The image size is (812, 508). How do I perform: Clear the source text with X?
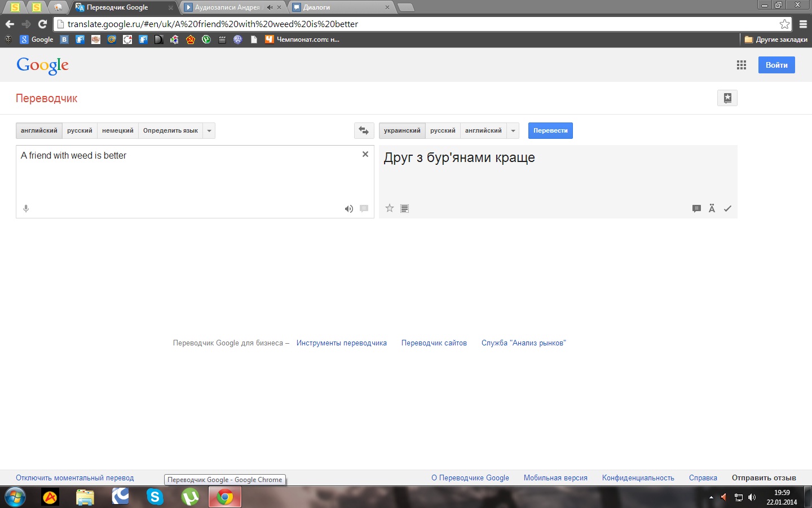coord(365,154)
